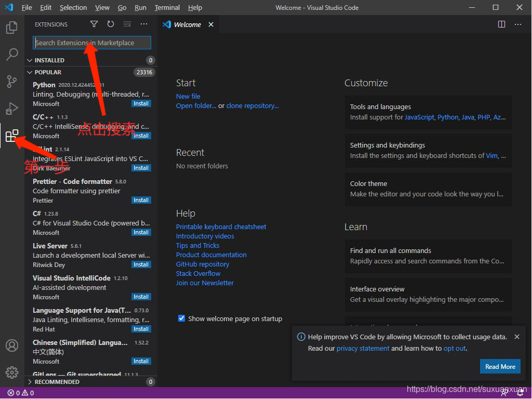The width and height of the screenshot is (532, 399).
Task: Click the filter extensions funnel icon
Action: (x=94, y=24)
